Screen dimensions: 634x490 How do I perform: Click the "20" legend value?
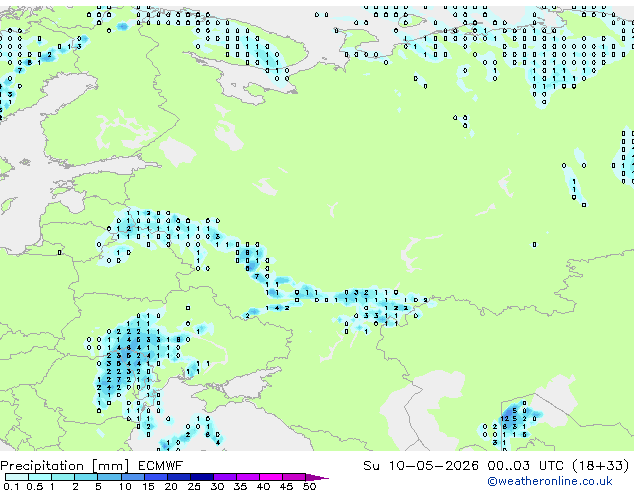[171, 486]
